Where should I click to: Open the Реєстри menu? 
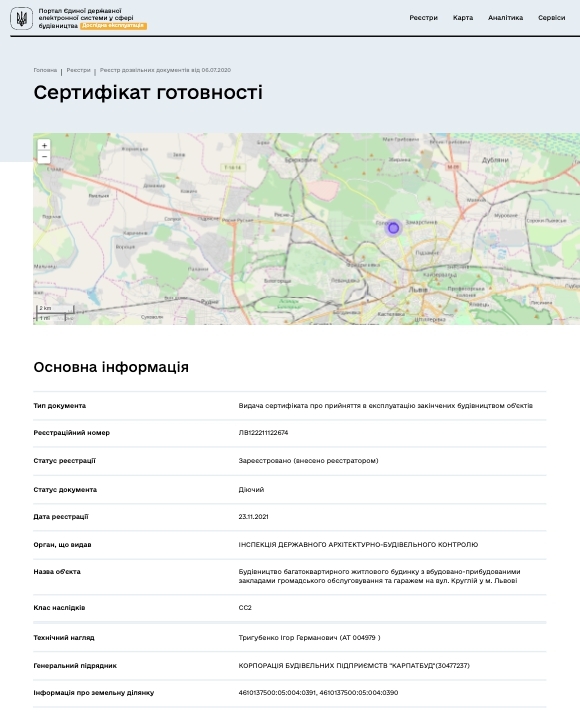click(x=423, y=18)
